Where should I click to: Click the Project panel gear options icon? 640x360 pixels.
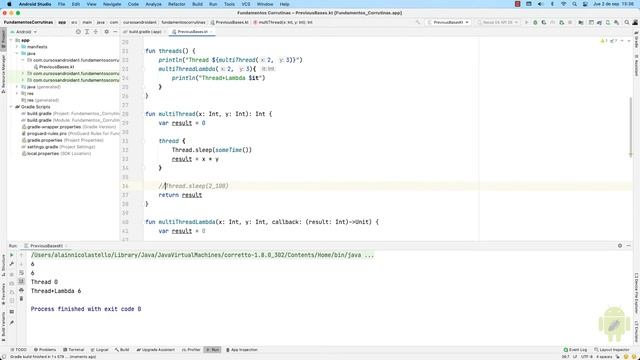coord(107,32)
